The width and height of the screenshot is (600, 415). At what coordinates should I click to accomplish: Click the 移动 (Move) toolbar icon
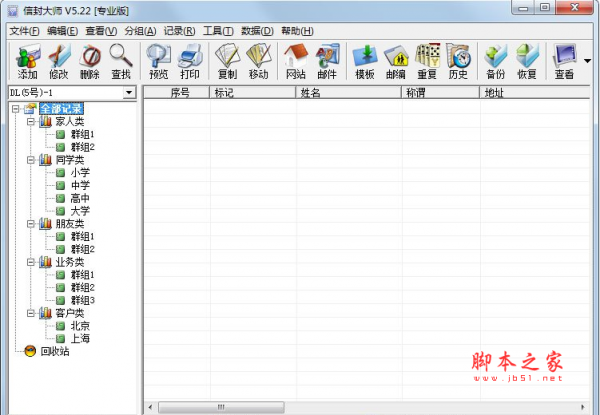tap(259, 61)
